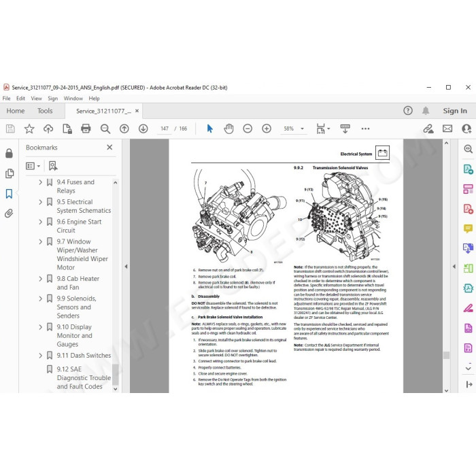The height and width of the screenshot is (476, 476).
Task: Zoom out with minus button
Action: [248, 129]
